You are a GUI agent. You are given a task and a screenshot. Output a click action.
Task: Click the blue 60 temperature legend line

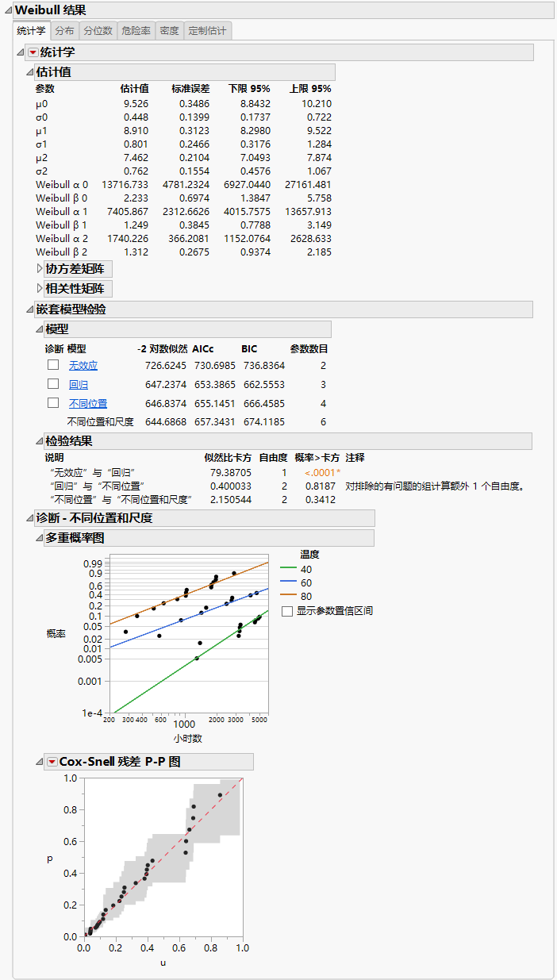tap(288, 582)
